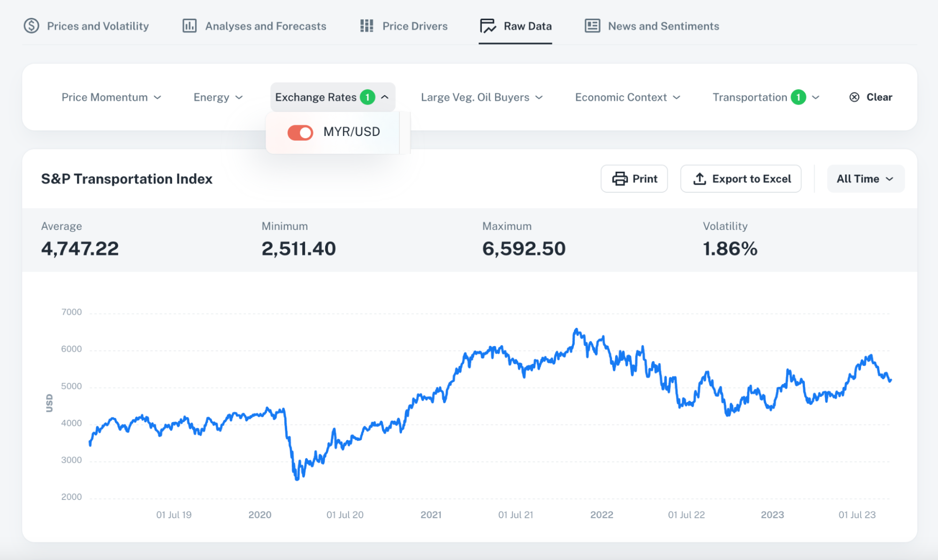Click the last data point on chart line
This screenshot has width=938, height=560.
[890, 380]
